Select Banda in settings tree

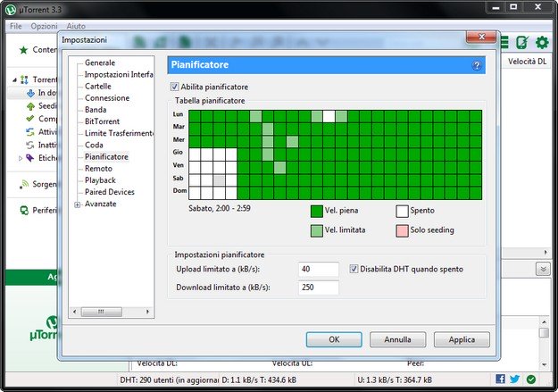(96, 110)
